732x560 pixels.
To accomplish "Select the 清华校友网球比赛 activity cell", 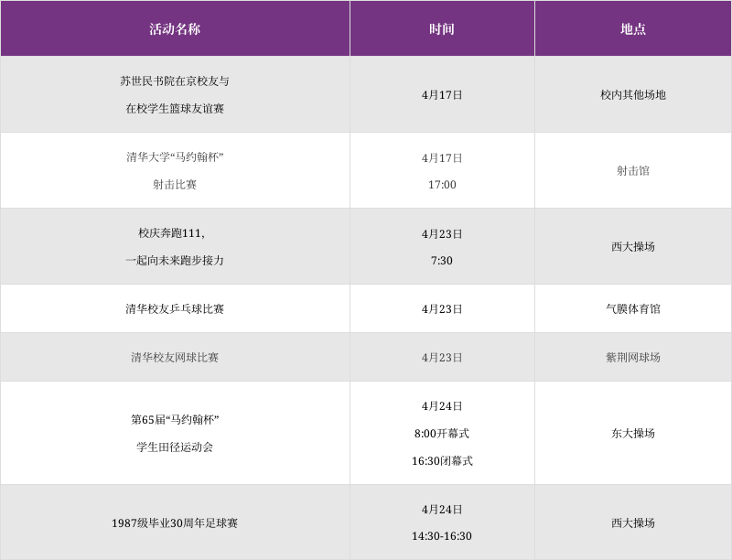I will click(x=175, y=357).
